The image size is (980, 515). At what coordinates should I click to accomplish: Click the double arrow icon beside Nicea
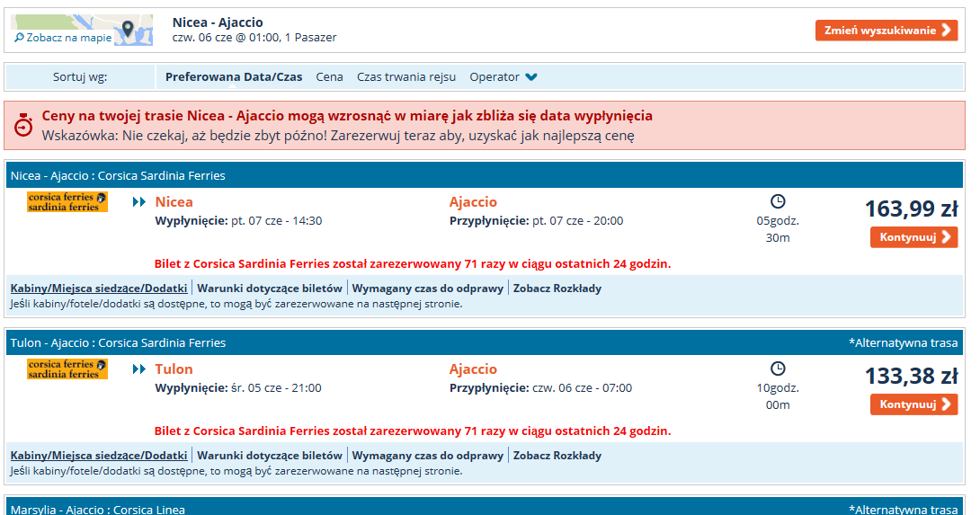coord(138,202)
